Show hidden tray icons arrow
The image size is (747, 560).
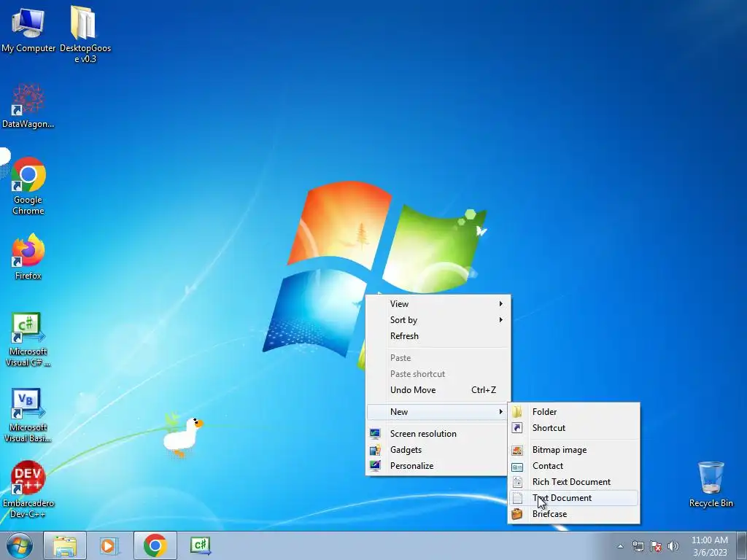pos(620,546)
